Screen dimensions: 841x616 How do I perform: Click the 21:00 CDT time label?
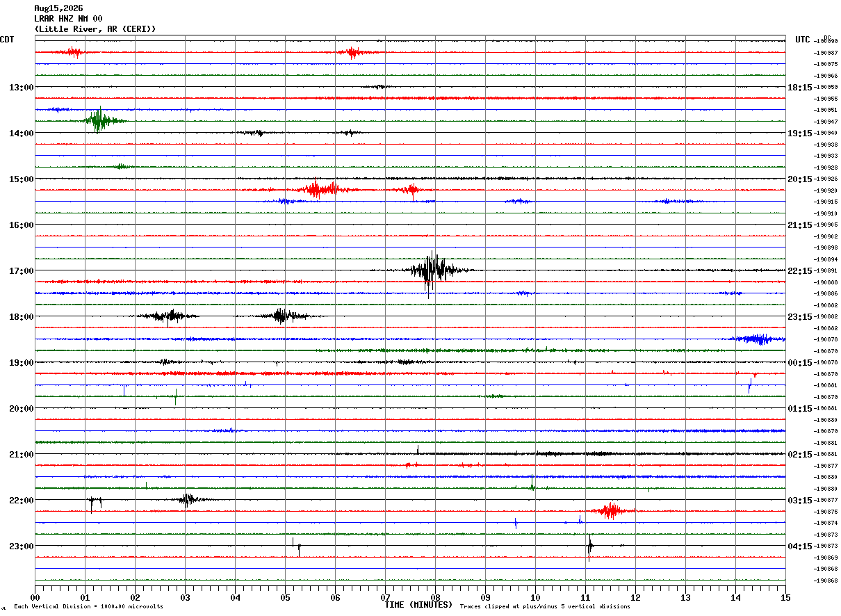coord(21,454)
